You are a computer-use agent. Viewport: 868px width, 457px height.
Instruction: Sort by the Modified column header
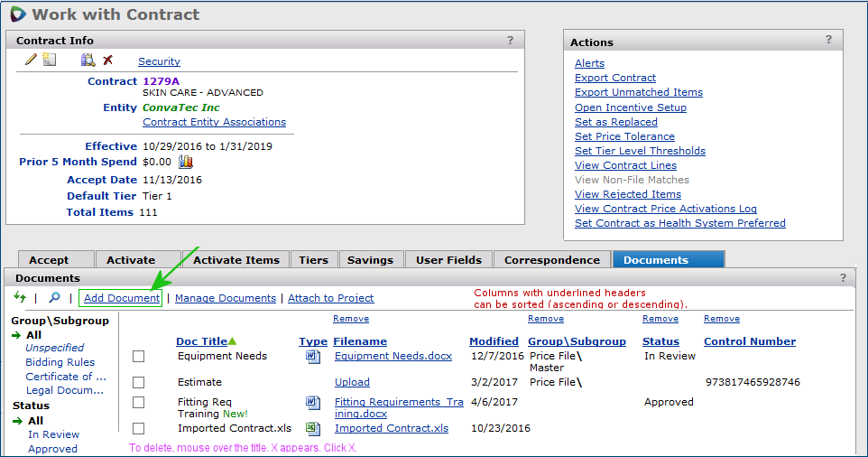pyautogui.click(x=494, y=341)
